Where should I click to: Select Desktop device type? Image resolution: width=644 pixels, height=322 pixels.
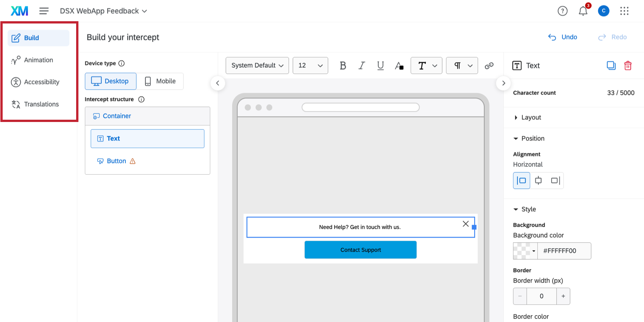click(x=111, y=81)
